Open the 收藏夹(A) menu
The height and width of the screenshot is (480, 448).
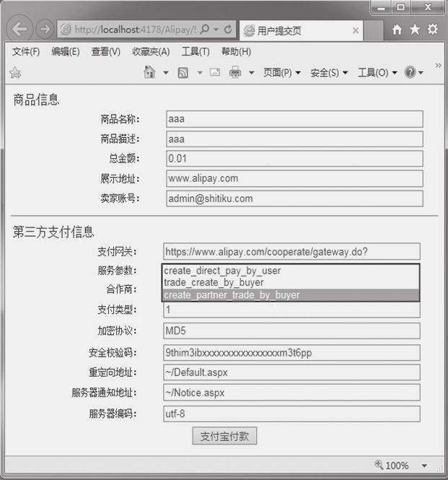pyautogui.click(x=151, y=52)
